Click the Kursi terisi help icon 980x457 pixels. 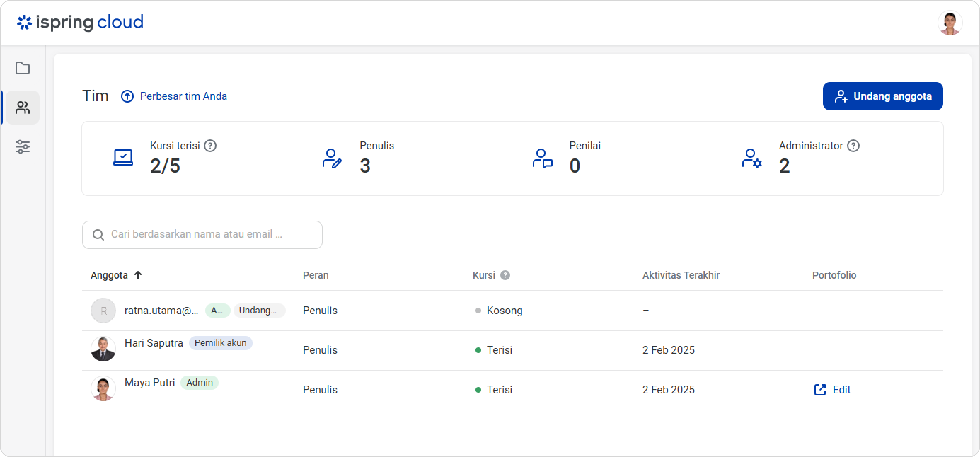coord(210,146)
